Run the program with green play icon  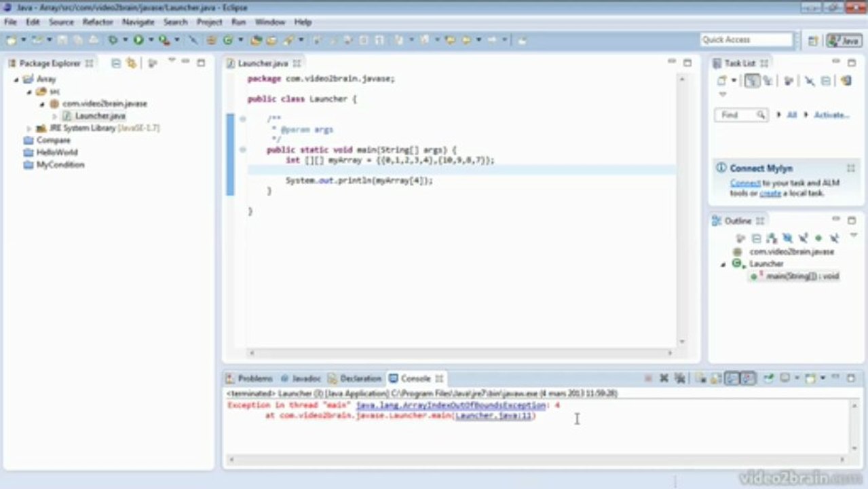[x=138, y=40]
